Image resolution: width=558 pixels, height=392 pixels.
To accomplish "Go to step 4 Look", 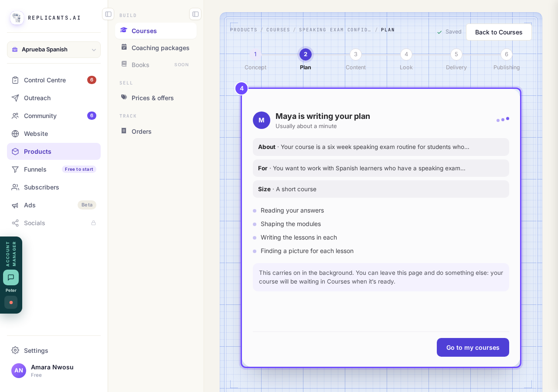I will point(406,60).
